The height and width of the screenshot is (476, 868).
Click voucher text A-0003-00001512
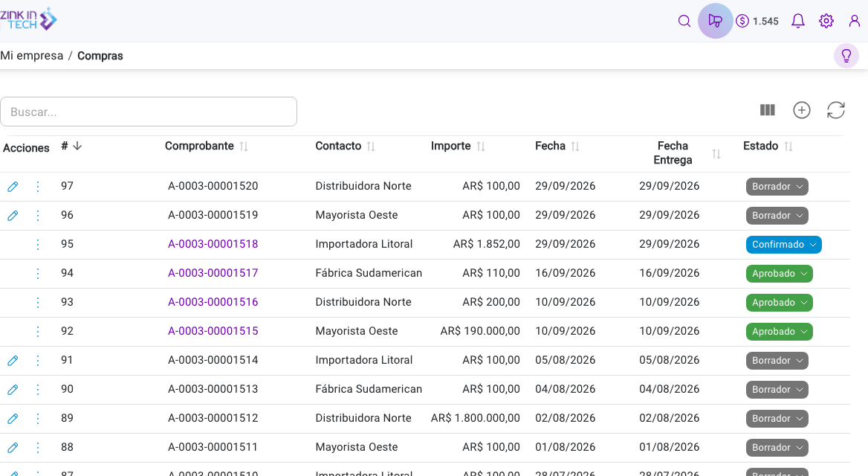[213, 418]
